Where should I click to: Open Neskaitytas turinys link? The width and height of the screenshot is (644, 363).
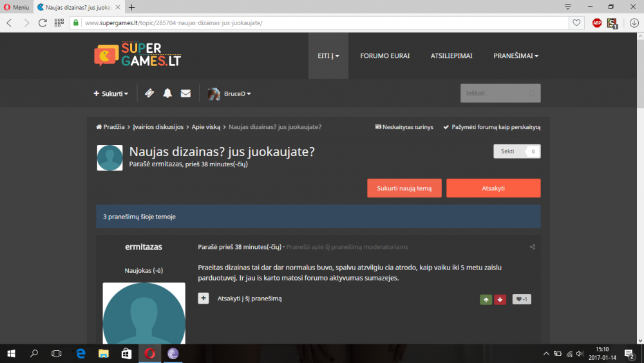tap(404, 127)
